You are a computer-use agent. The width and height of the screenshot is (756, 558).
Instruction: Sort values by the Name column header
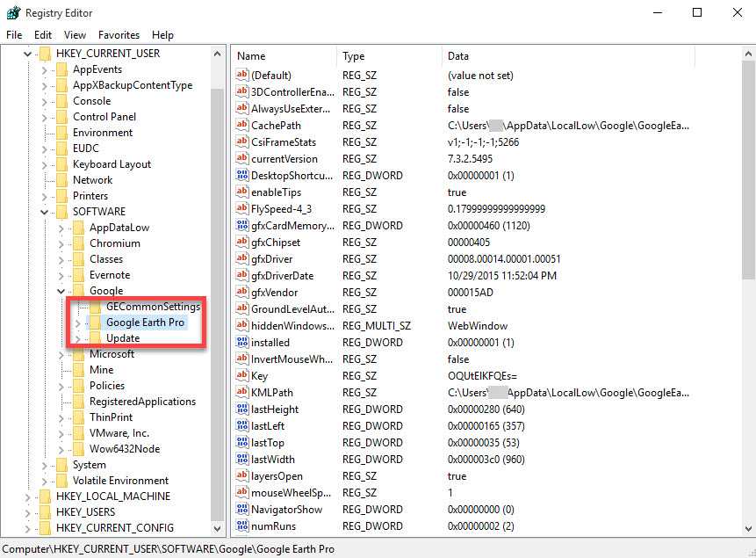point(283,56)
